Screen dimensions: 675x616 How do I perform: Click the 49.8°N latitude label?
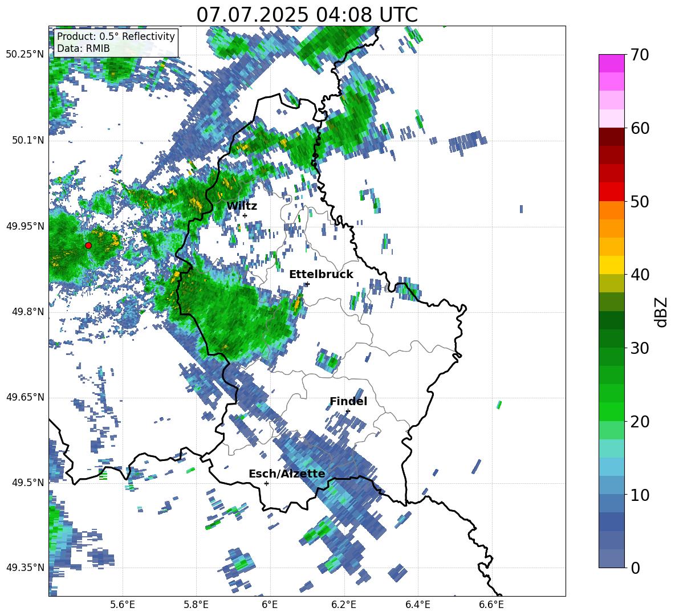(x=29, y=311)
